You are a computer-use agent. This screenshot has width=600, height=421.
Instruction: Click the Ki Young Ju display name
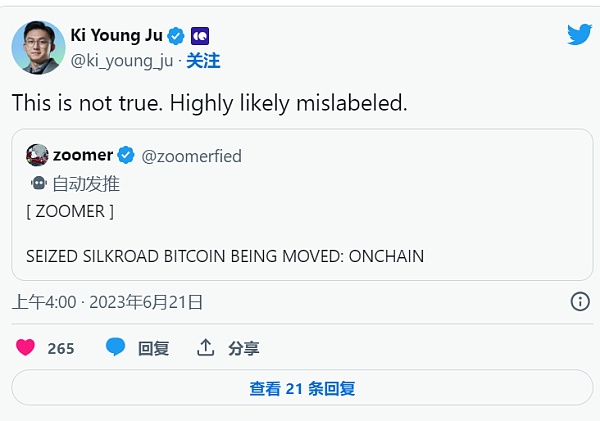pyautogui.click(x=116, y=36)
